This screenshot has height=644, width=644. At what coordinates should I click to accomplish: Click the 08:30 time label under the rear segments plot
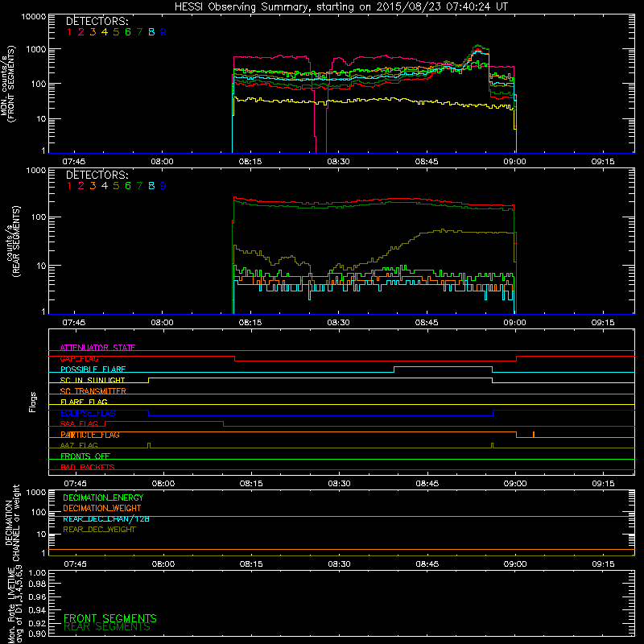(x=338, y=323)
